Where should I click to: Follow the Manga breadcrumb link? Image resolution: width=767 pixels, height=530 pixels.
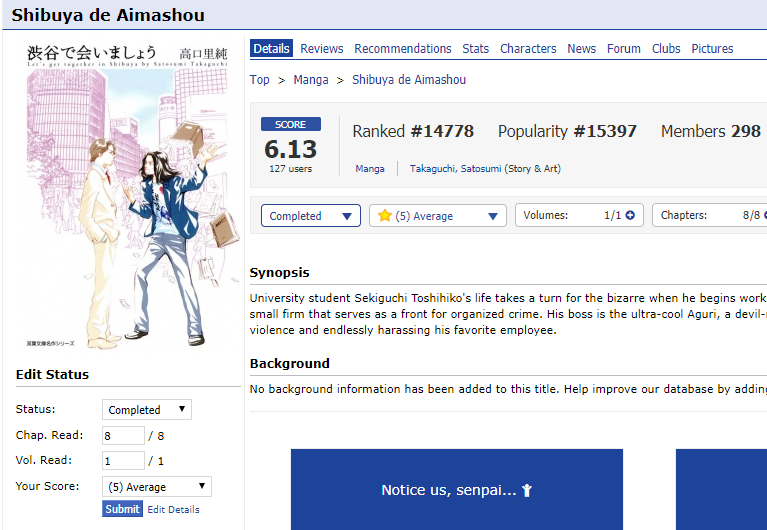click(311, 80)
